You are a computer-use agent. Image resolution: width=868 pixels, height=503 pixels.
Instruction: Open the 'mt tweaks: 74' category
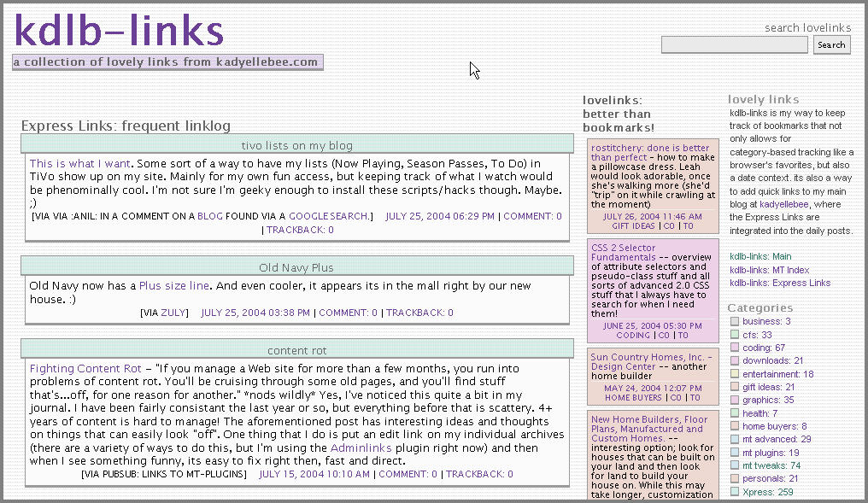771,465
